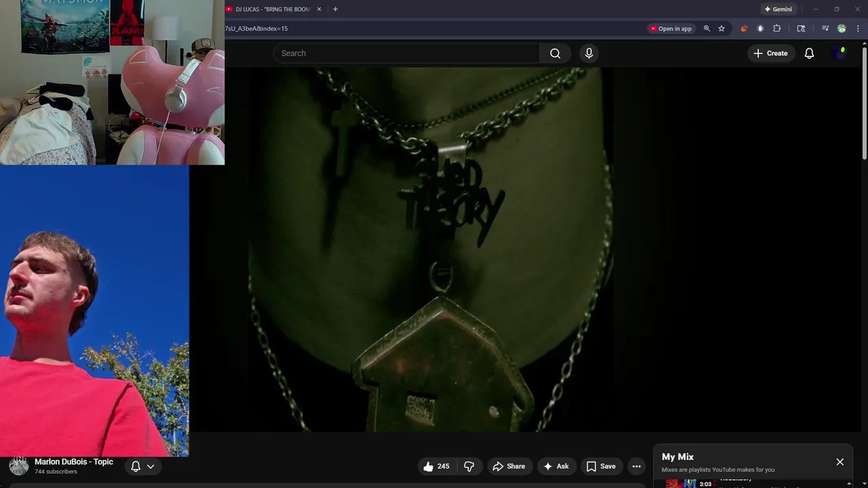Open Marlon DuBois - Topic channel
This screenshot has width=868, height=488.
[x=74, y=462]
